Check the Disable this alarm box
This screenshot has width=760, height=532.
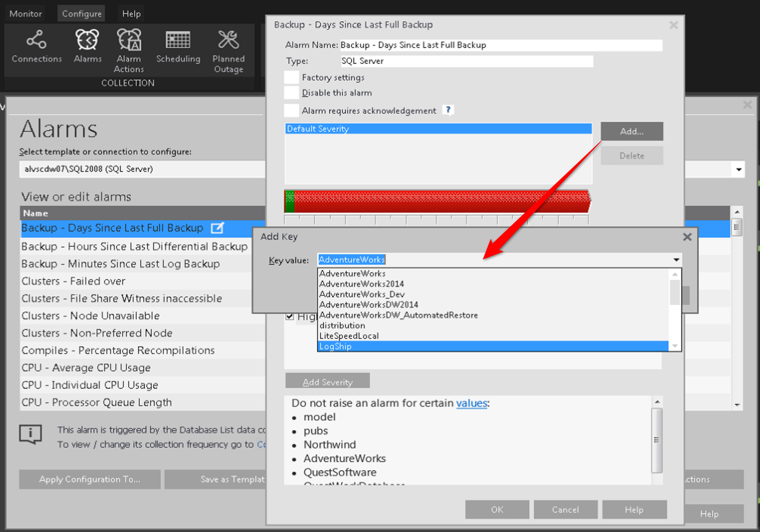click(291, 93)
